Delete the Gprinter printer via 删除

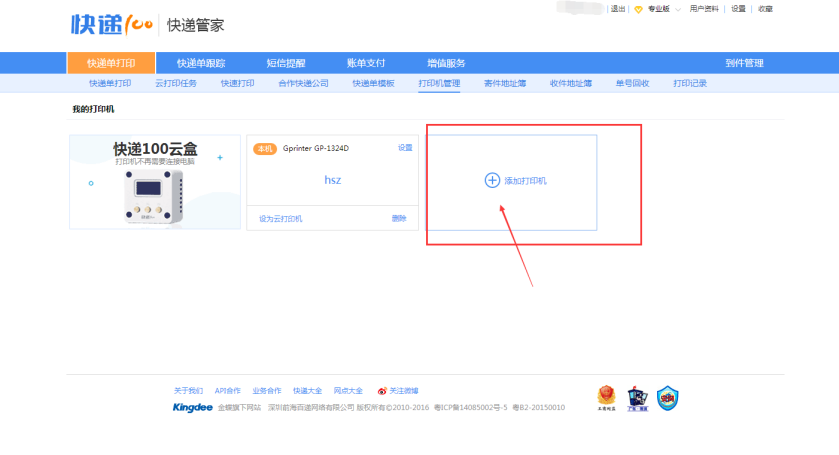[399, 218]
